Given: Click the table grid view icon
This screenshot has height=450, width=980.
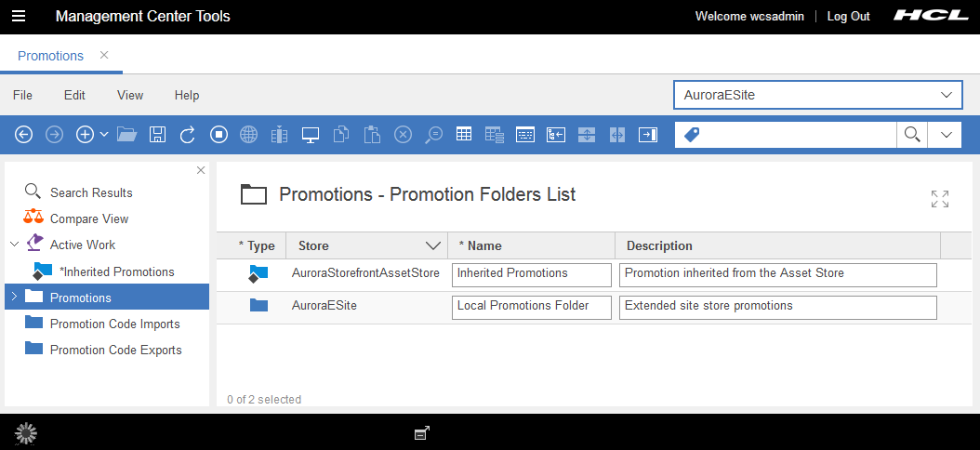Looking at the screenshot, I should click(x=464, y=135).
